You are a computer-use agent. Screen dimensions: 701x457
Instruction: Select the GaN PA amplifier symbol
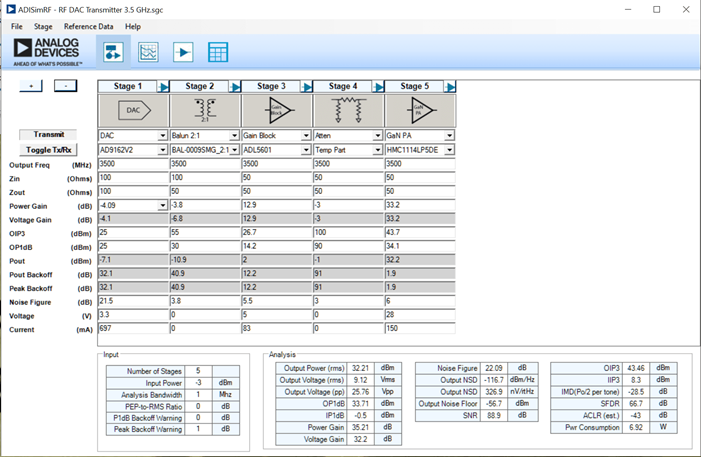[420, 110]
